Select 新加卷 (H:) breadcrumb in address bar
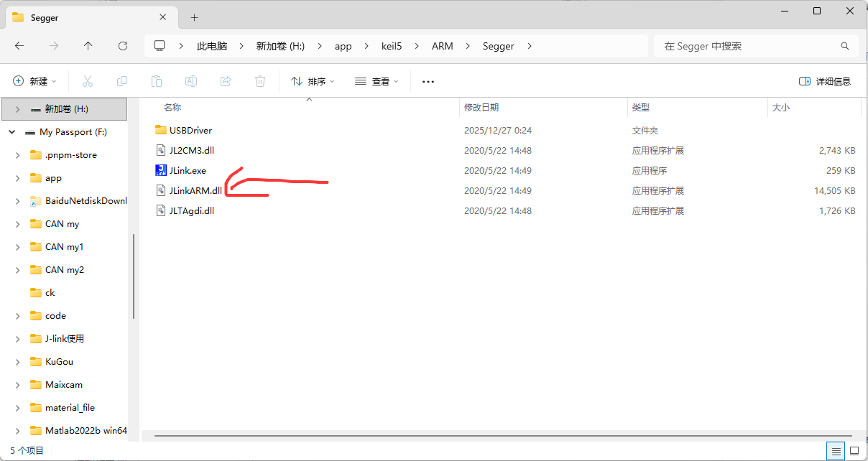 pyautogui.click(x=280, y=46)
